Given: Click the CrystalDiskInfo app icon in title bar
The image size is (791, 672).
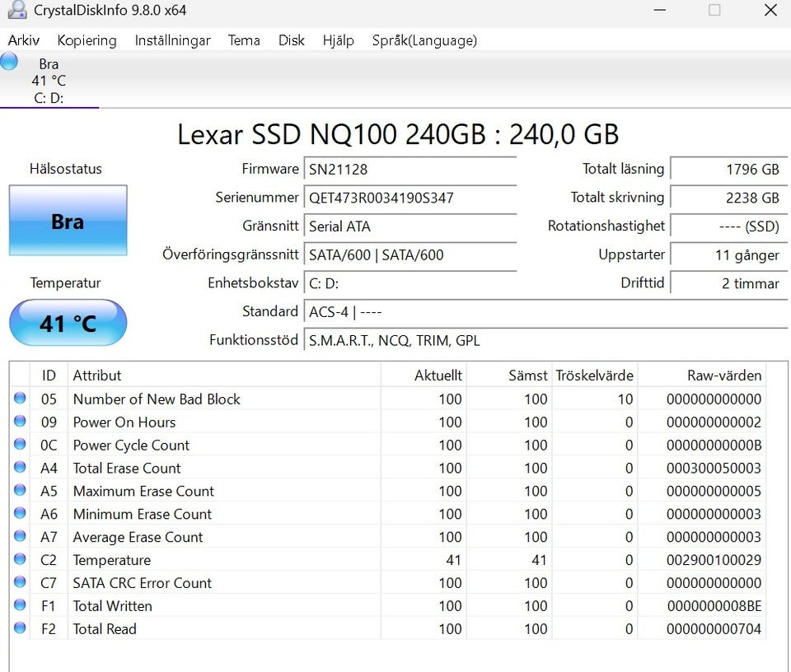Looking at the screenshot, I should [x=17, y=10].
